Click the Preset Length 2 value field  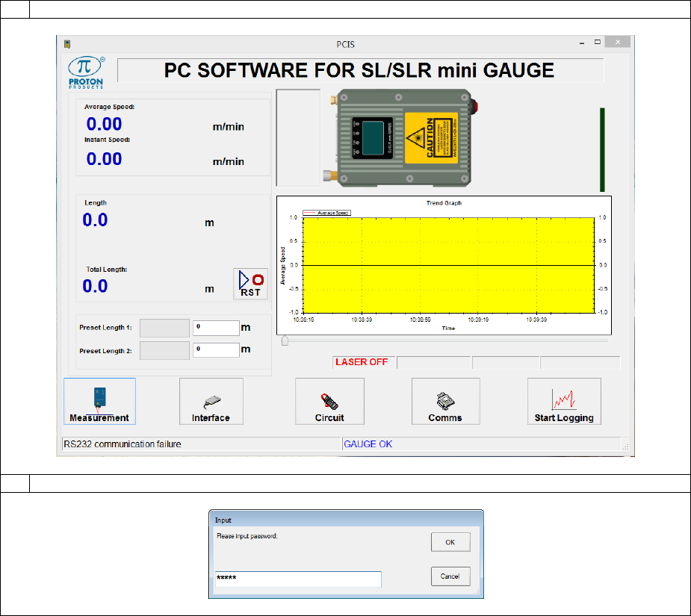pos(216,350)
